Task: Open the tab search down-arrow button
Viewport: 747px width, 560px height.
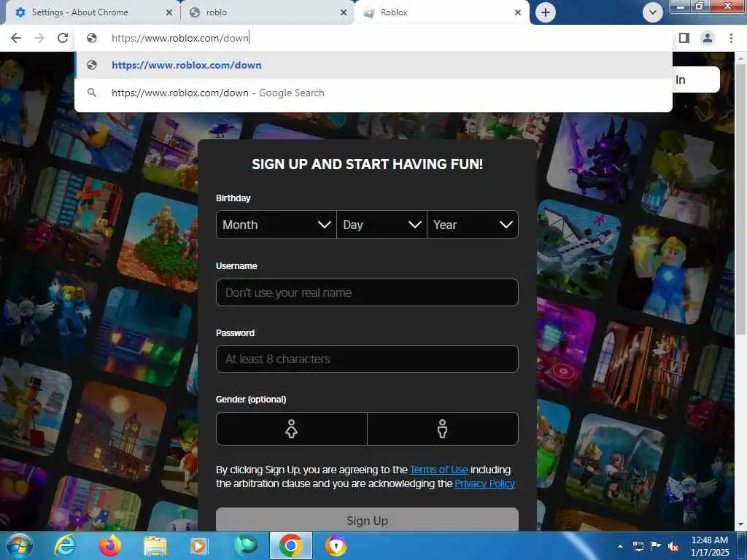Action: tap(653, 12)
